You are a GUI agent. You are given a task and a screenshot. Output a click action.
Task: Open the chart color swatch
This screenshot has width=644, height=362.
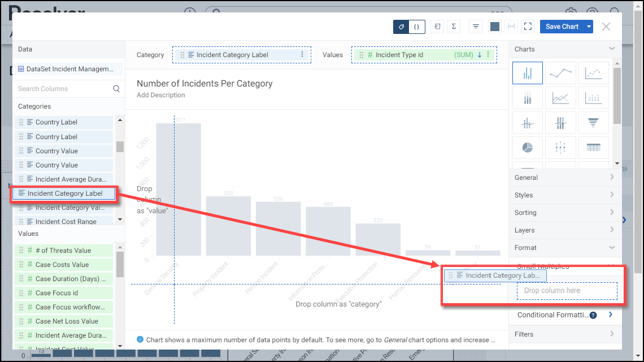click(x=495, y=27)
